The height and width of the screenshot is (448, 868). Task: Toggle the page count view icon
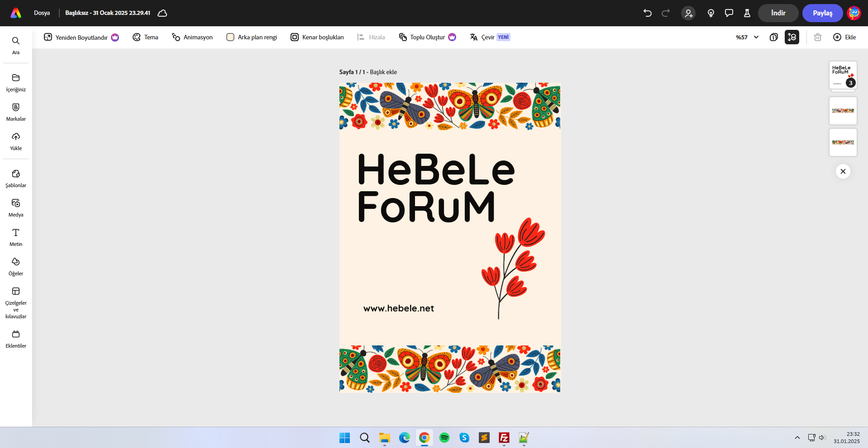774,37
